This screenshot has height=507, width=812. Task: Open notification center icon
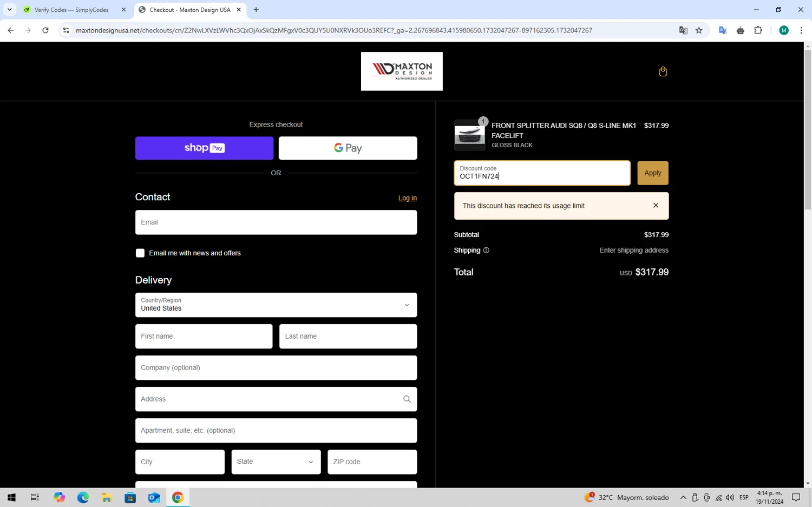[796, 498]
